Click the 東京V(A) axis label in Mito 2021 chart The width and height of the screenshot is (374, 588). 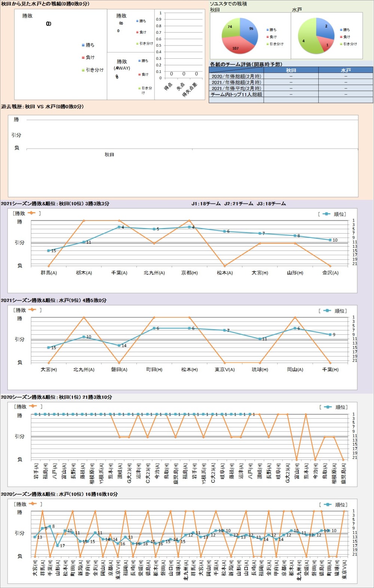[x=225, y=369]
